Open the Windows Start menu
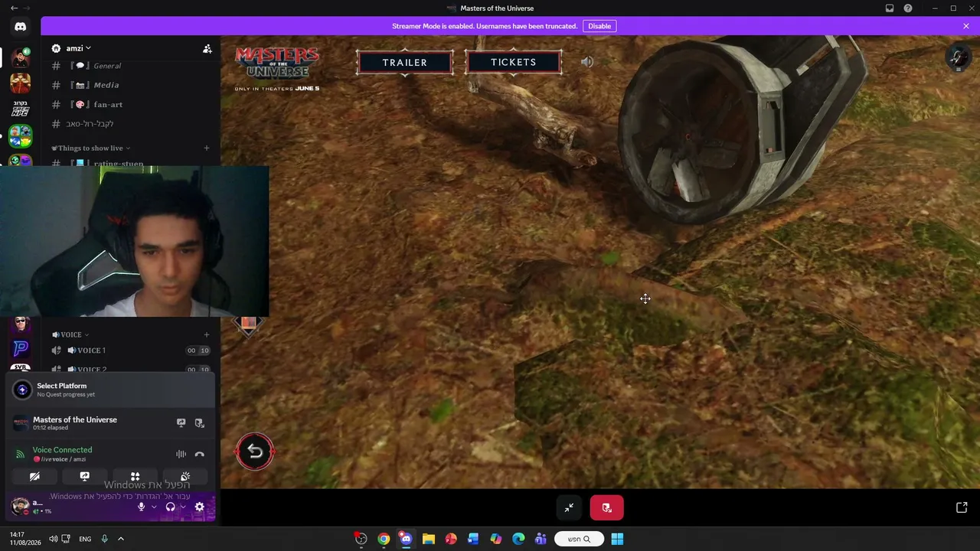The height and width of the screenshot is (551, 980). [617, 539]
